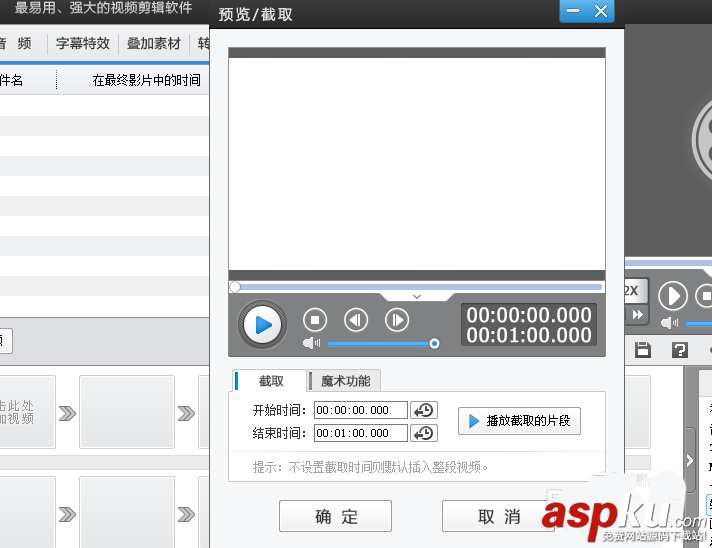The width and height of the screenshot is (712, 548).
Task: Collapse the player controls with the chevron
Action: 417,296
